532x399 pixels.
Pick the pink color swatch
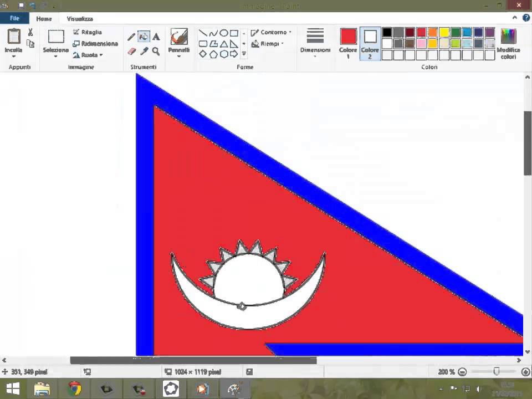pos(421,43)
